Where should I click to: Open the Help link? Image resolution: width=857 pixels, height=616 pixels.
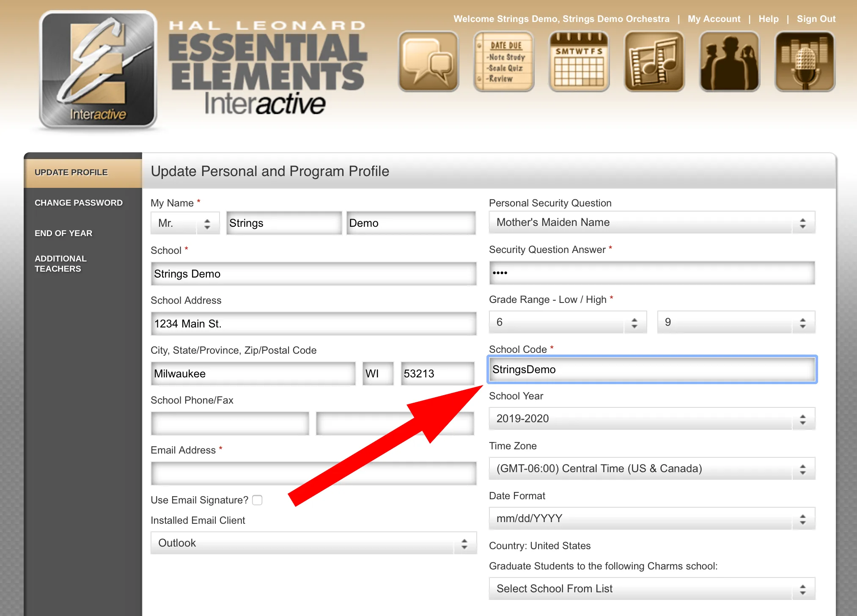(769, 19)
